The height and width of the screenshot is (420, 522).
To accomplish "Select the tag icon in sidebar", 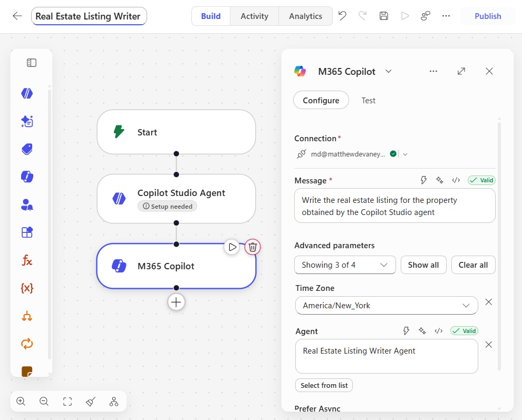I will [27, 149].
